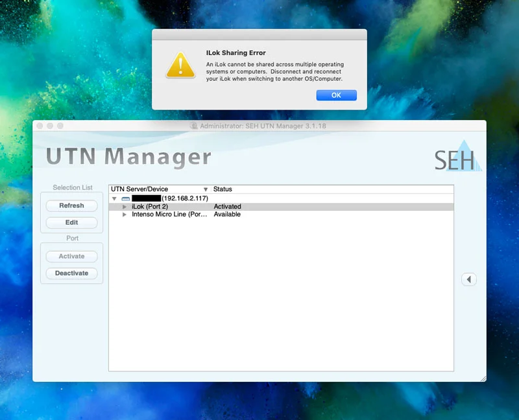Viewport: 519px width, 420px height.
Task: Deactivate the iLok port
Action: [71, 273]
